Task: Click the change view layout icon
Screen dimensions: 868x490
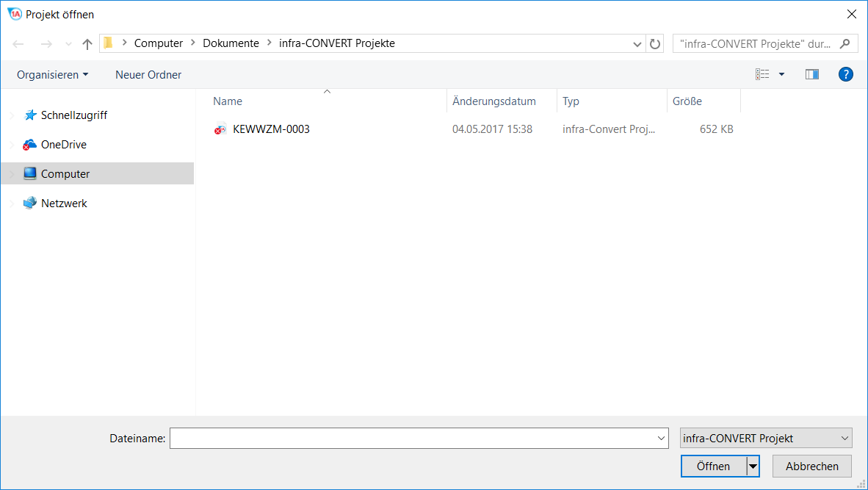Action: 762,74
